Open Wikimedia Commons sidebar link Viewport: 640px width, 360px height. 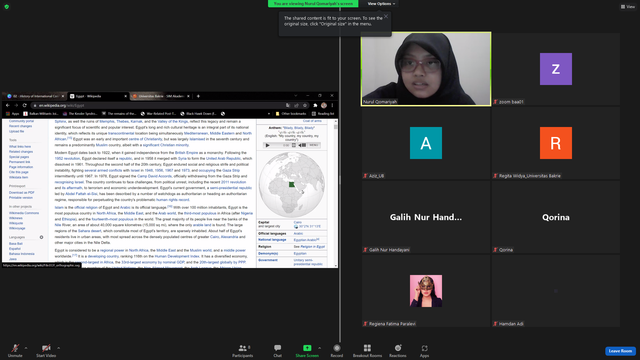coord(24,213)
